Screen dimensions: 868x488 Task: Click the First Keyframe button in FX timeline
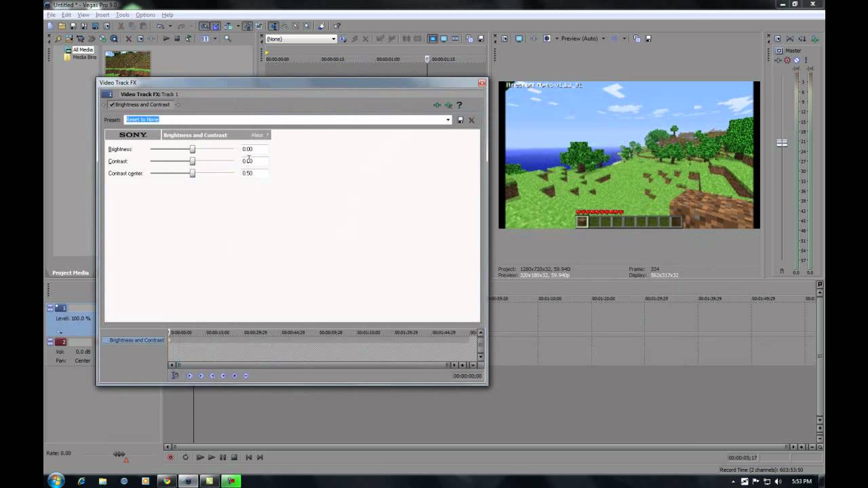pyautogui.click(x=190, y=375)
